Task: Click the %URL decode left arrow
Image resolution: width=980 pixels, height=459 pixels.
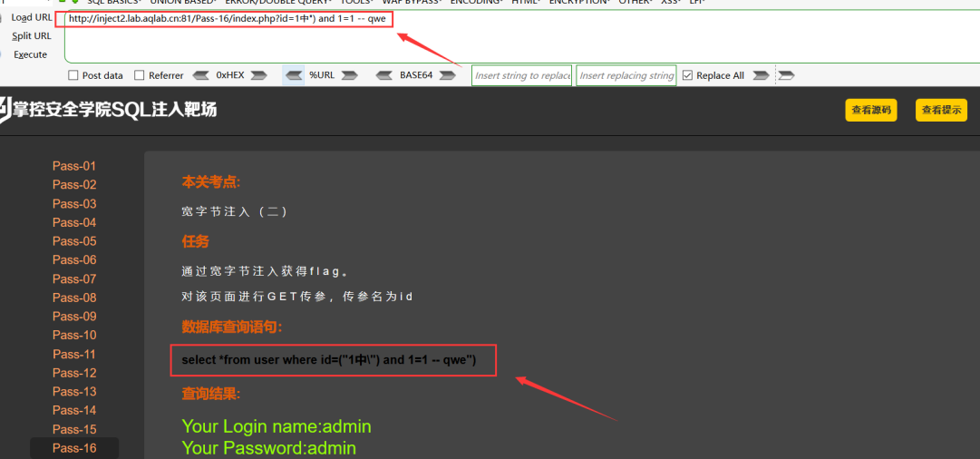Action: [x=294, y=75]
